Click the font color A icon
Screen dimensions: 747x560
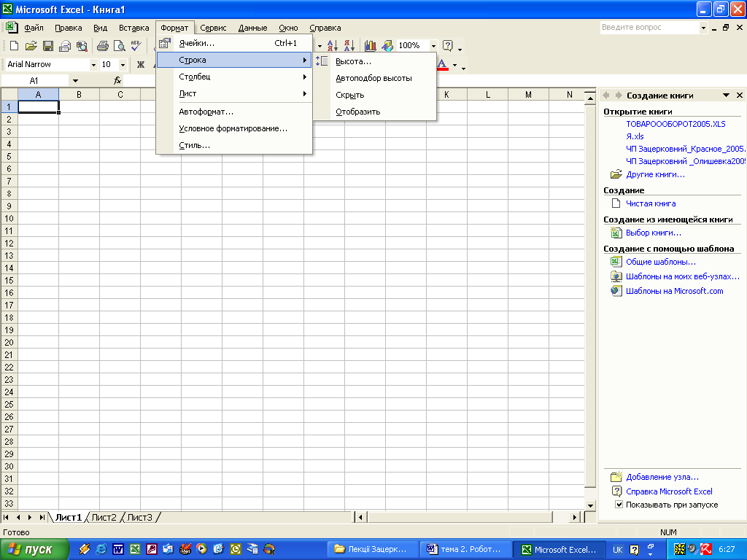click(x=442, y=64)
